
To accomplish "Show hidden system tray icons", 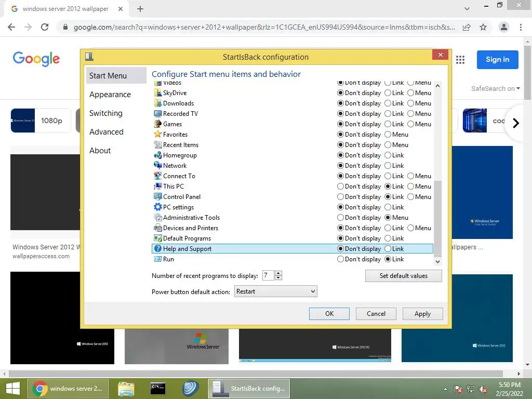I will pyautogui.click(x=445, y=389).
